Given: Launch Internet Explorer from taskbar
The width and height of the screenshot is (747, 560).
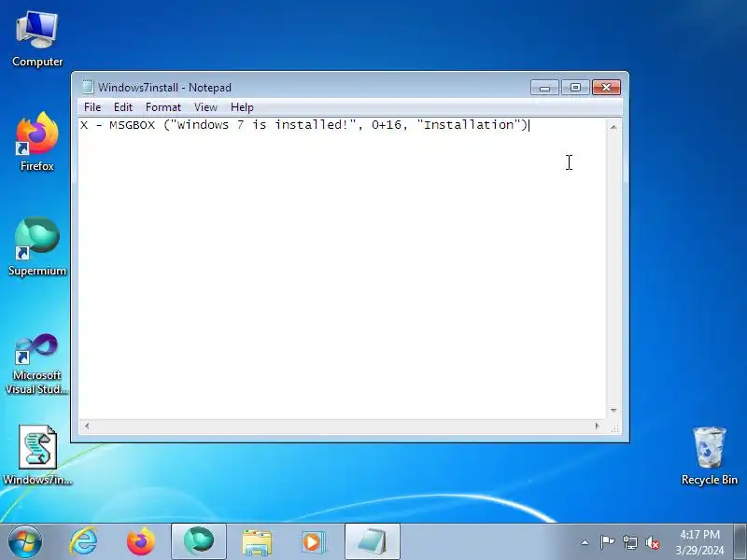Looking at the screenshot, I should pyautogui.click(x=83, y=541).
